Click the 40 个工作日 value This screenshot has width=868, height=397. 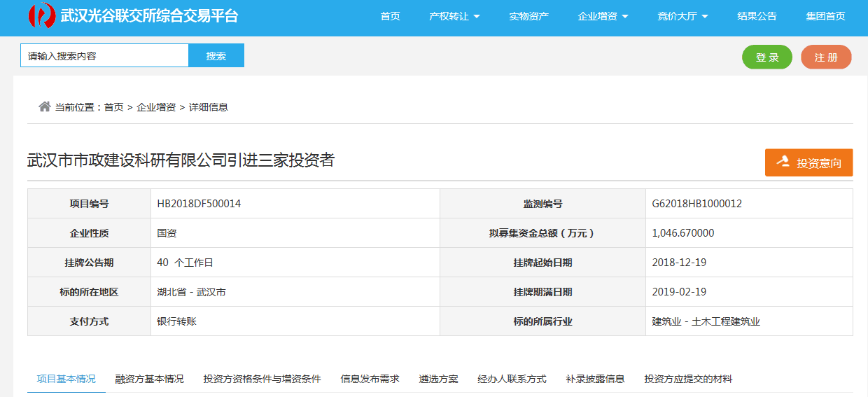[185, 263]
